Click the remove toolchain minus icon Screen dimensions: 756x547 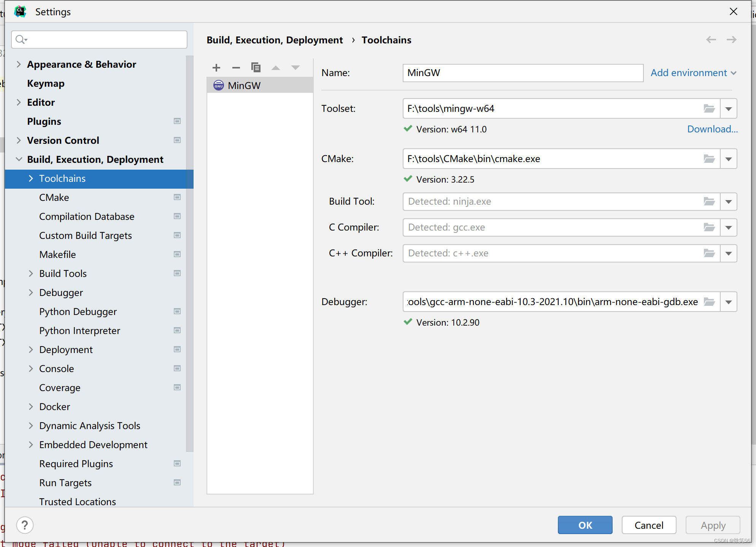point(236,68)
